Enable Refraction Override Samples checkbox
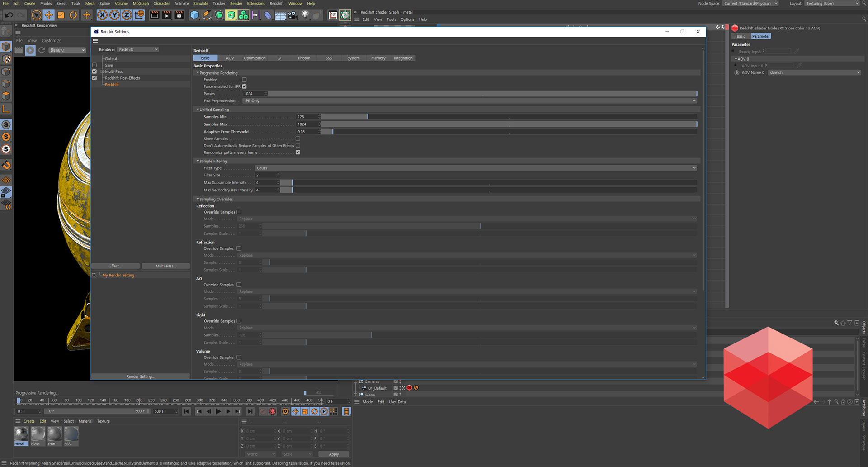 coord(239,248)
